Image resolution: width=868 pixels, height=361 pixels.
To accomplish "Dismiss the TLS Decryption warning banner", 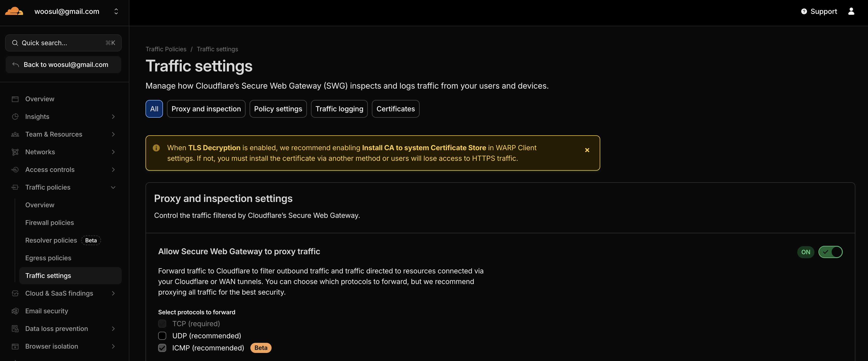I will tap(587, 150).
